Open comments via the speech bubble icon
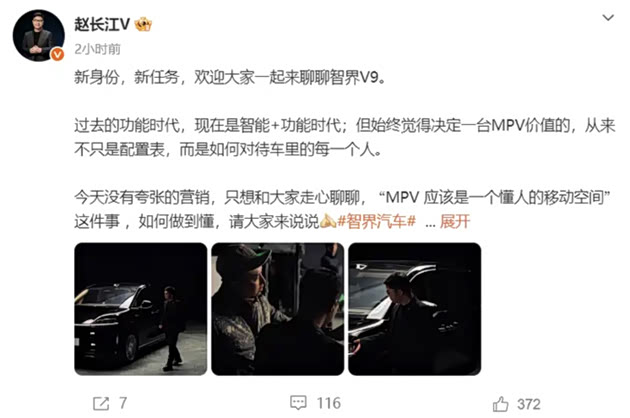The height and width of the screenshot is (418, 630). point(298,403)
